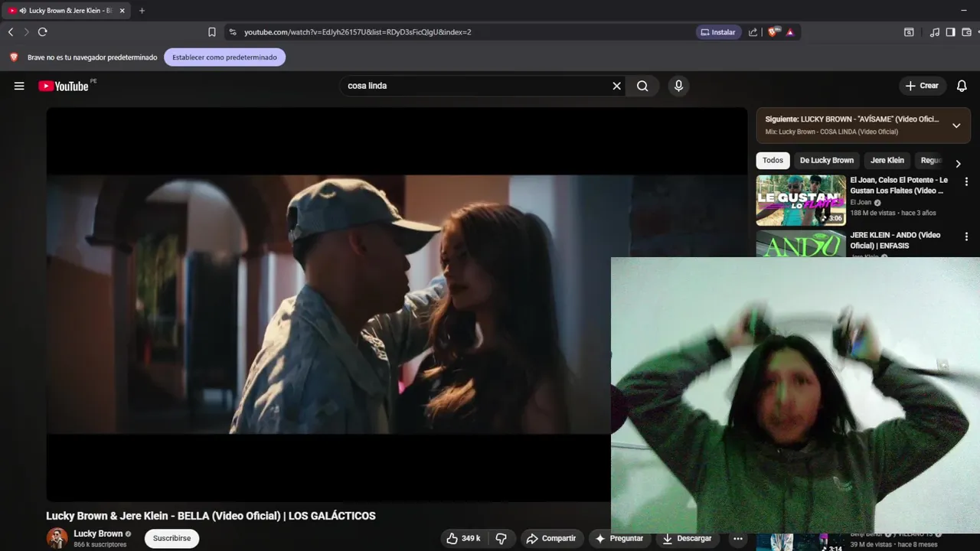Start voice search with microphone icon
Image resolution: width=980 pixels, height=551 pixels.
click(x=678, y=86)
